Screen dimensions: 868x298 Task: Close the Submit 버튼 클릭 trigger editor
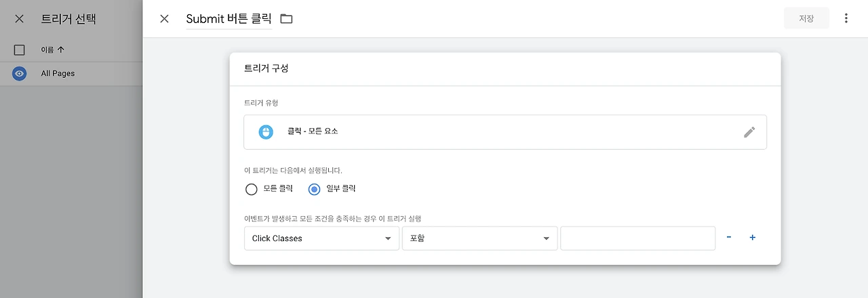(x=164, y=19)
